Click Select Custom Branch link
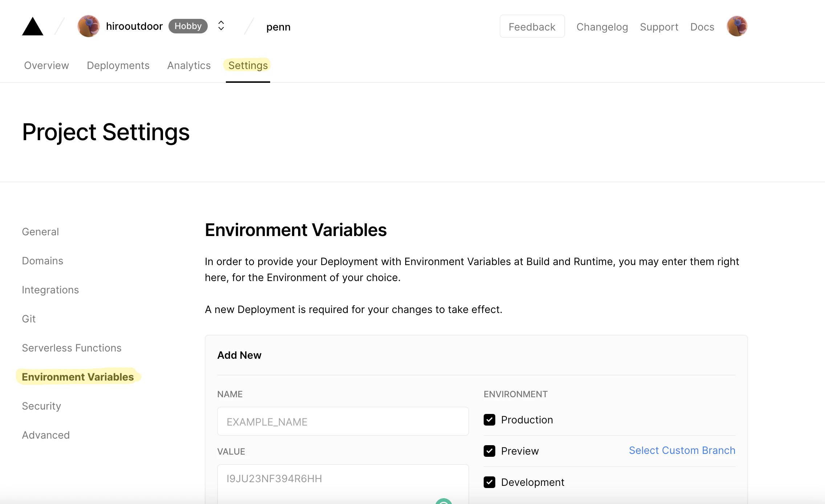Image resolution: width=825 pixels, height=504 pixels. click(x=682, y=450)
